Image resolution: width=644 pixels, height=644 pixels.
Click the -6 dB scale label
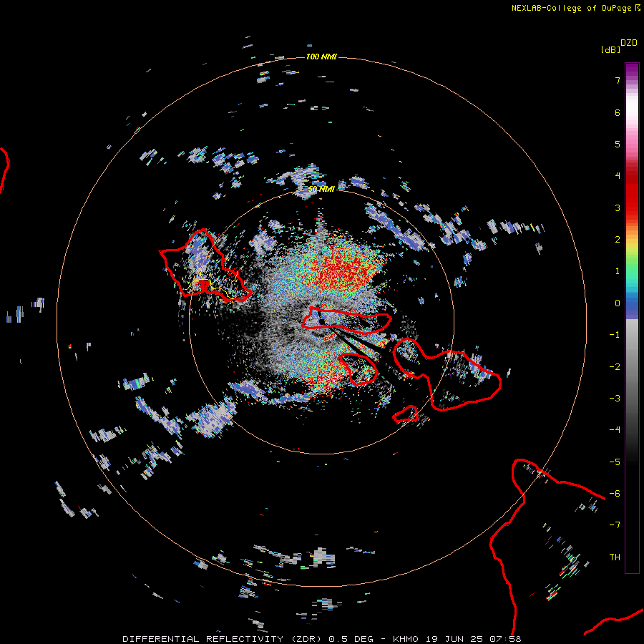coord(615,494)
